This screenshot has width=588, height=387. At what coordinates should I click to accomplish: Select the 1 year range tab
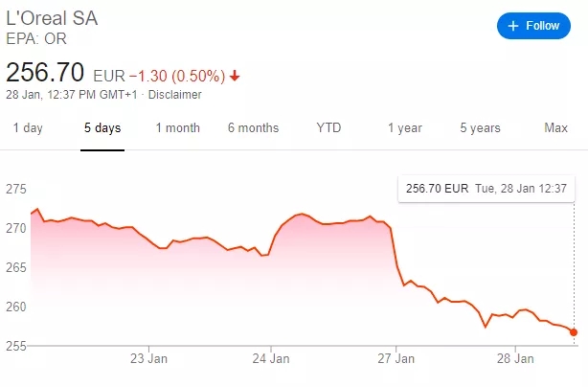(404, 127)
